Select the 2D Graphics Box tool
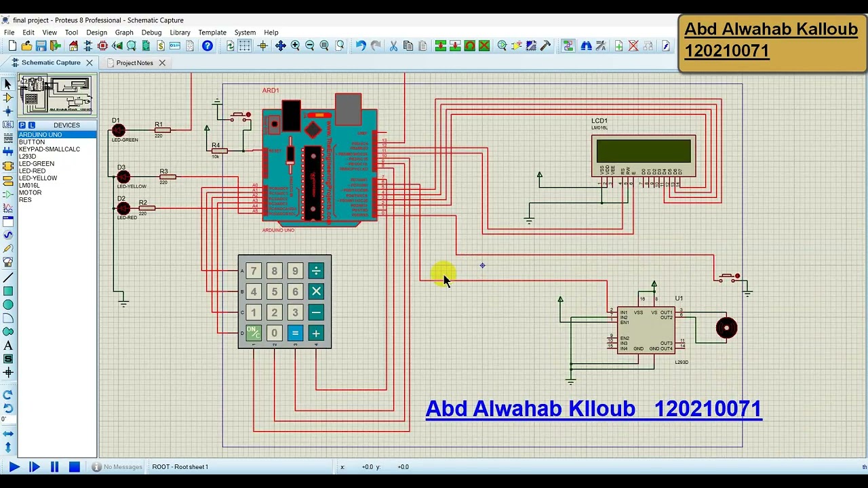 pyautogui.click(x=8, y=291)
